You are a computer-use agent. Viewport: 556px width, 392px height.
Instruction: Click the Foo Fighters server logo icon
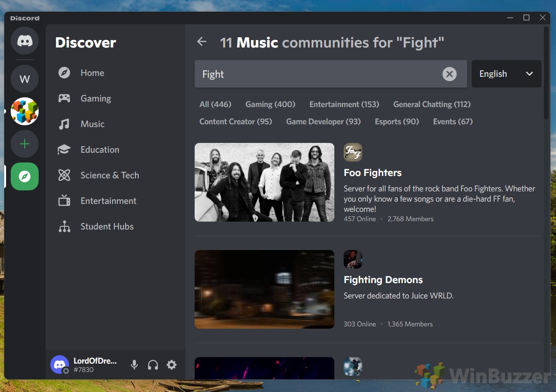coord(353,152)
